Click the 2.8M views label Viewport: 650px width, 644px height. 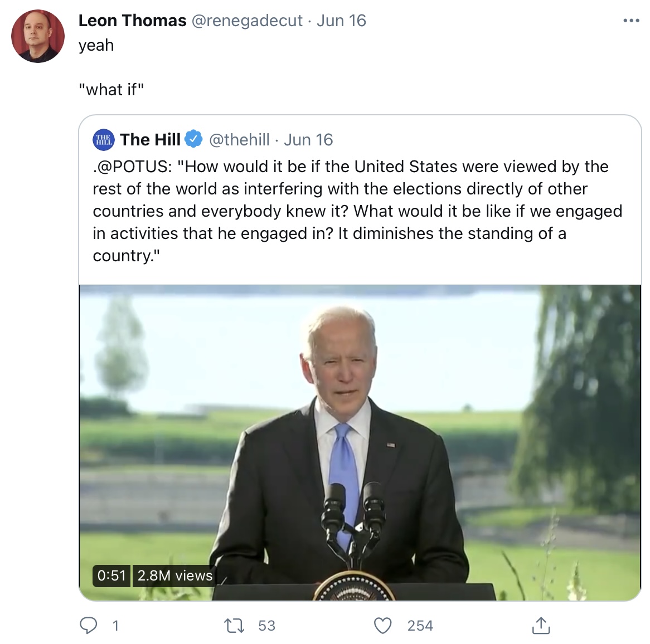(x=174, y=575)
